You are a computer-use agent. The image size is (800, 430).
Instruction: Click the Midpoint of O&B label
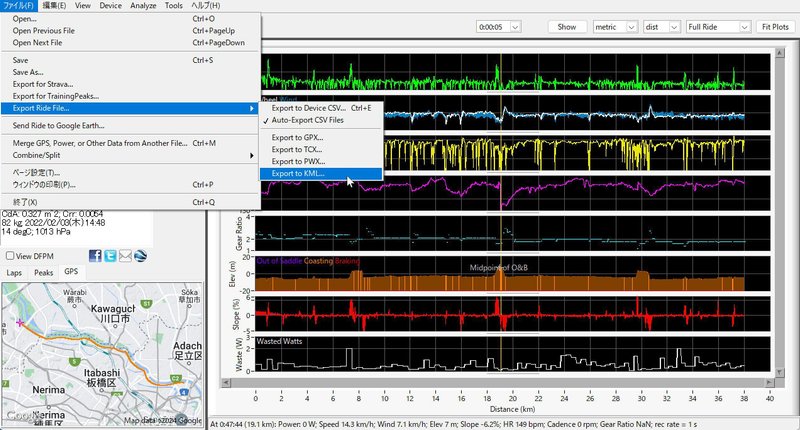point(498,267)
